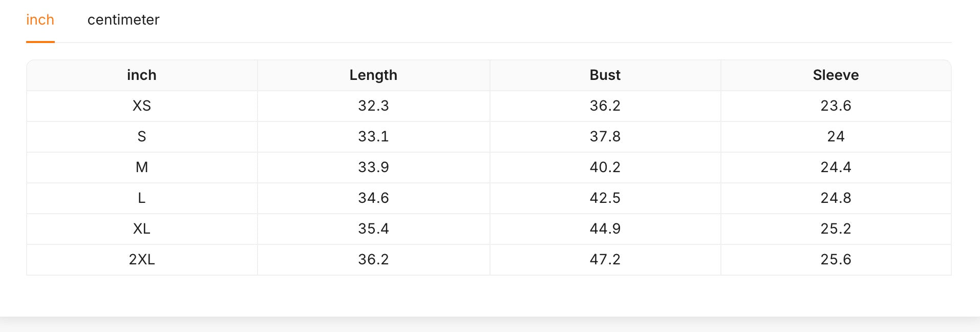Select the M size row label
Image resolution: width=980 pixels, height=332 pixels.
(142, 168)
